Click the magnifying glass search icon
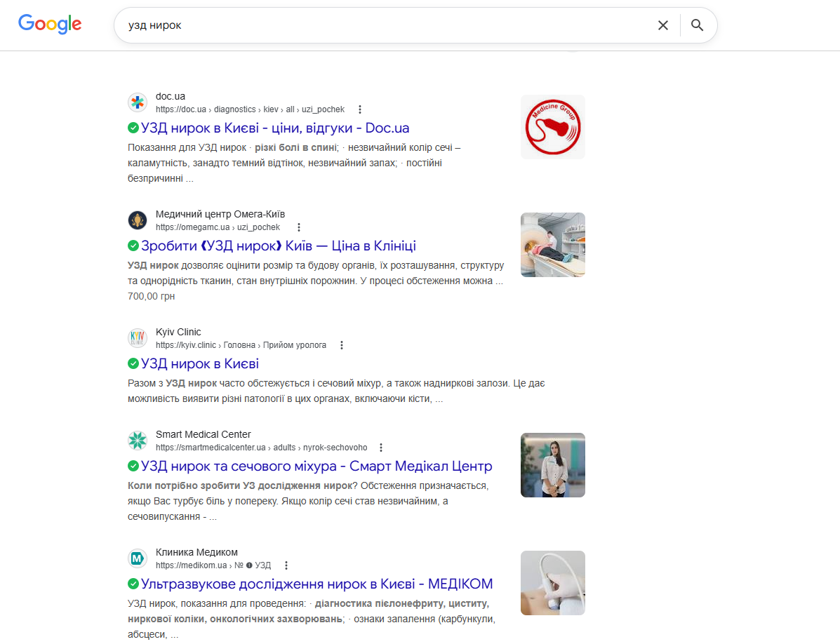Screen dimensions: 840x644 [697, 25]
